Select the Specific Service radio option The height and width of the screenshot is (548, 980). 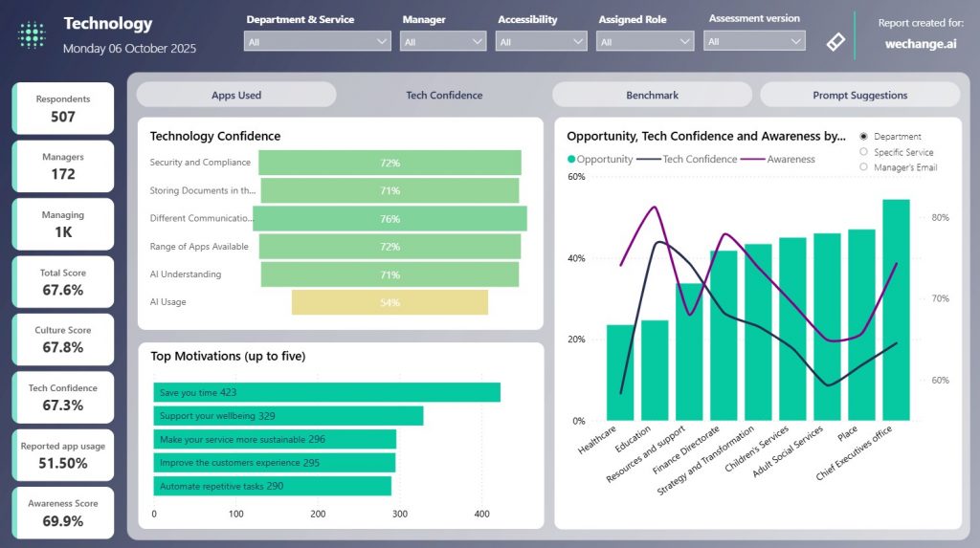pos(864,152)
